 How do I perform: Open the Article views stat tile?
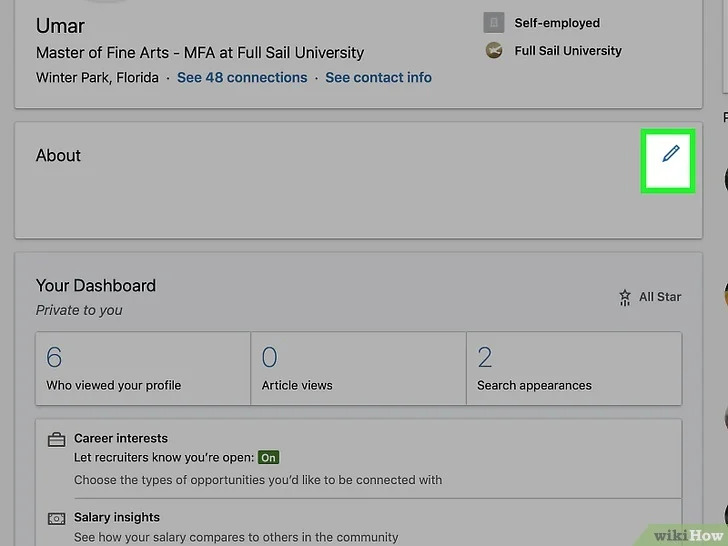tap(358, 368)
